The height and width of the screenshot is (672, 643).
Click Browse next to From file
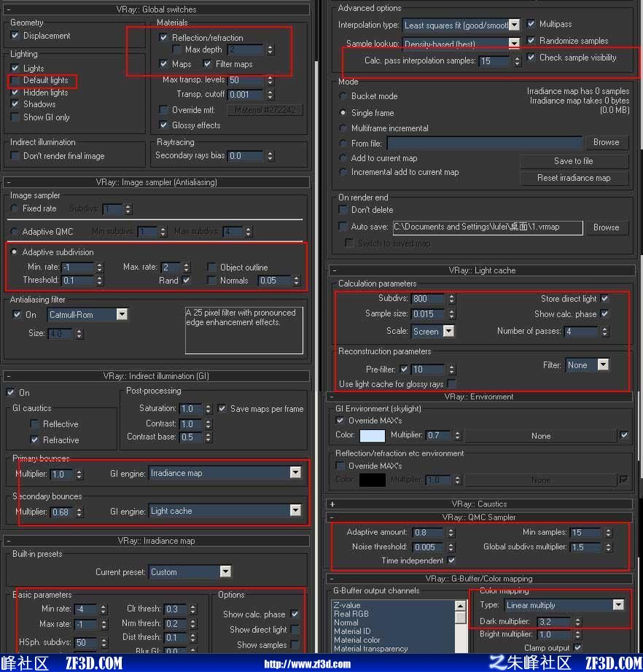pyautogui.click(x=606, y=142)
